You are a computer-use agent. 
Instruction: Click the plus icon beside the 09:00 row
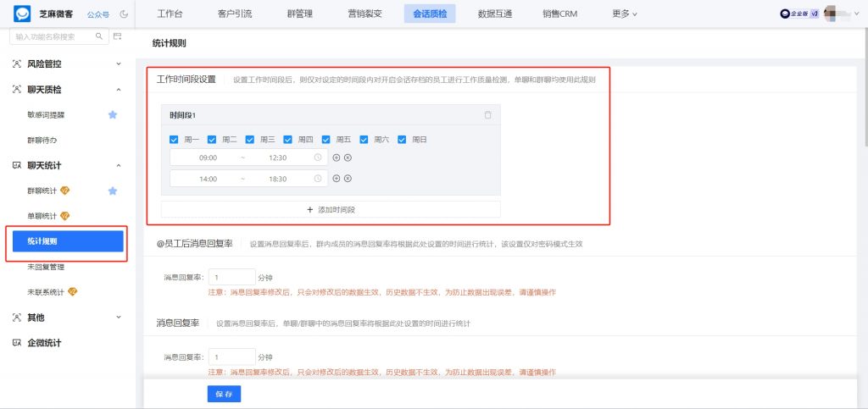point(336,158)
